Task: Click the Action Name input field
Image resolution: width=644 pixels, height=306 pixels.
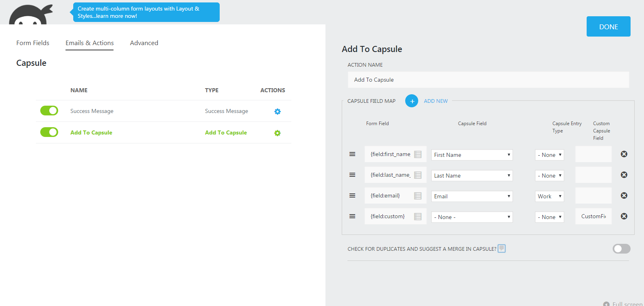Action: click(488, 80)
